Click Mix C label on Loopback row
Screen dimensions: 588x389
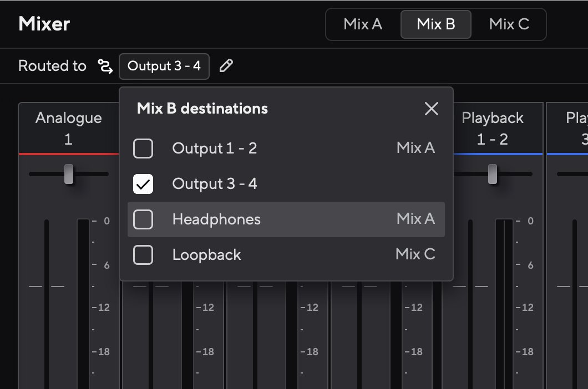[x=415, y=254]
